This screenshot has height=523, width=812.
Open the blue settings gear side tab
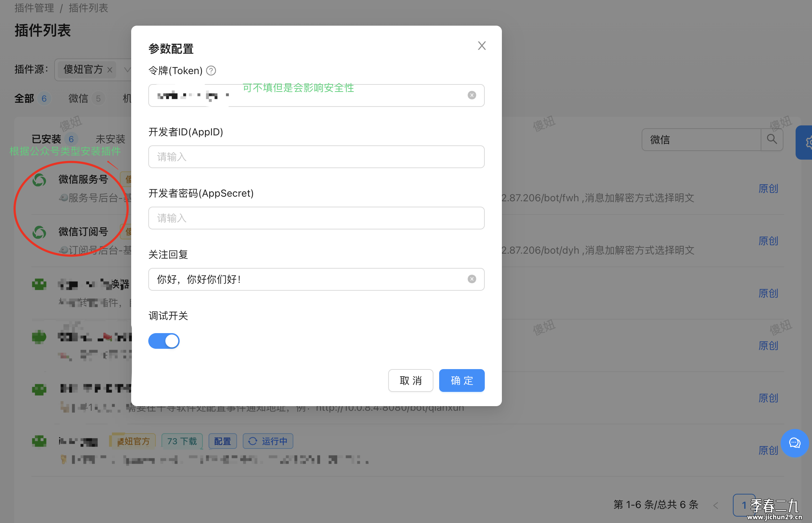click(x=806, y=143)
